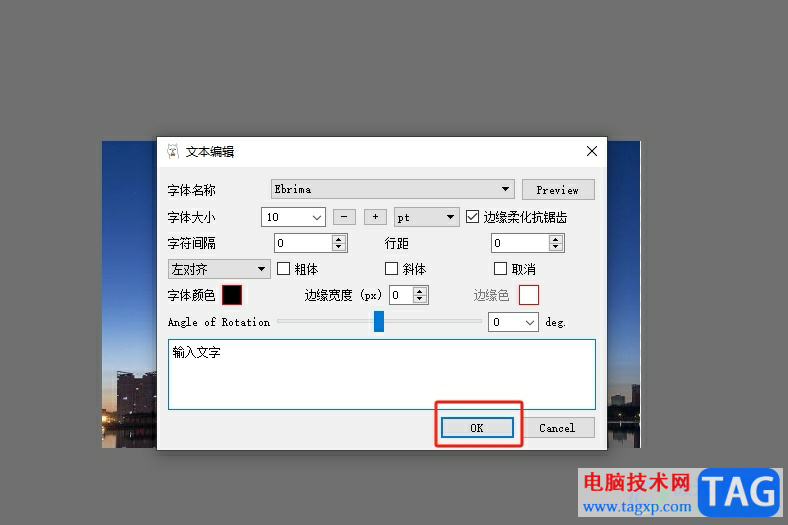Screen dimensions: 788x525
Task: Click the Angle of Rotation slider handle
Action: pyautogui.click(x=379, y=322)
